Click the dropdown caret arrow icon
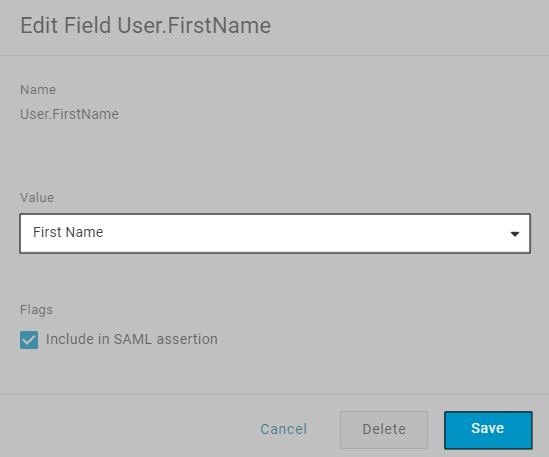The width and height of the screenshot is (549, 457). [515, 234]
